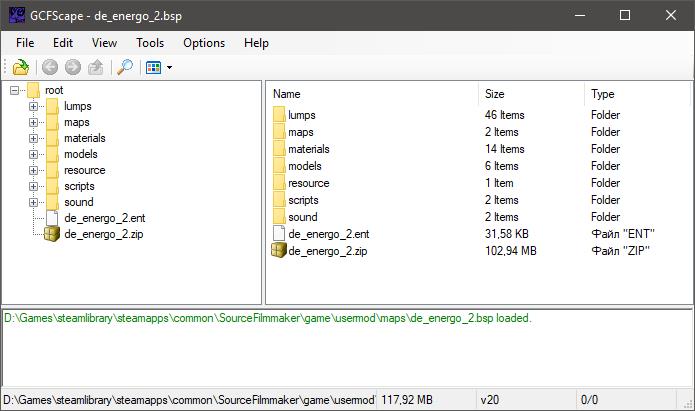Click the 31,58 KB size cell
Image resolution: width=695 pixels, height=411 pixels.
[507, 234]
